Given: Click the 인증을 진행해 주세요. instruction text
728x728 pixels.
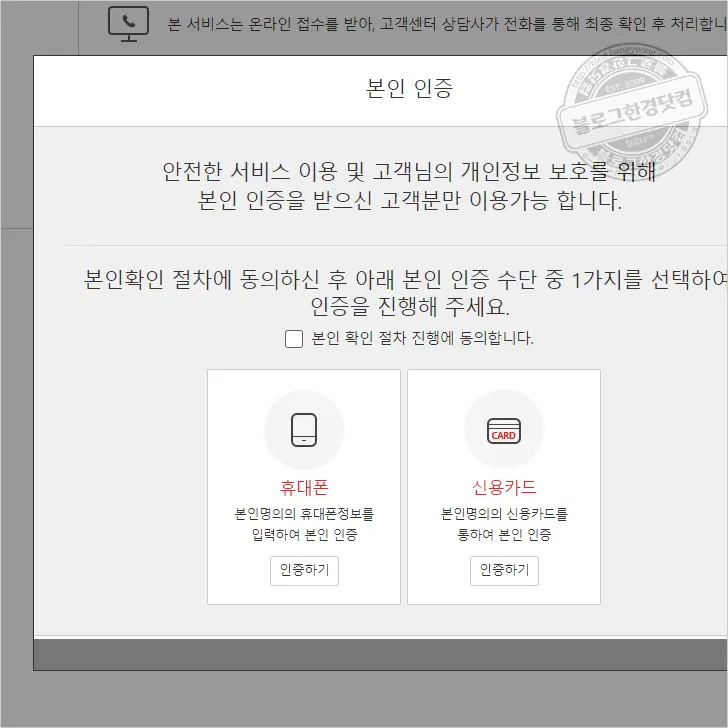Looking at the screenshot, I should click(410, 307).
